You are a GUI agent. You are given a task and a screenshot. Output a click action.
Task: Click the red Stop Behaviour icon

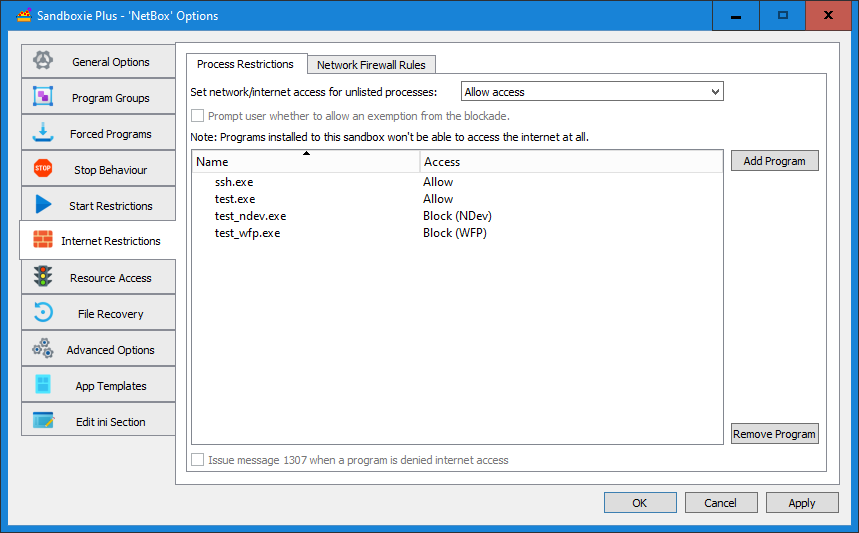coord(43,169)
